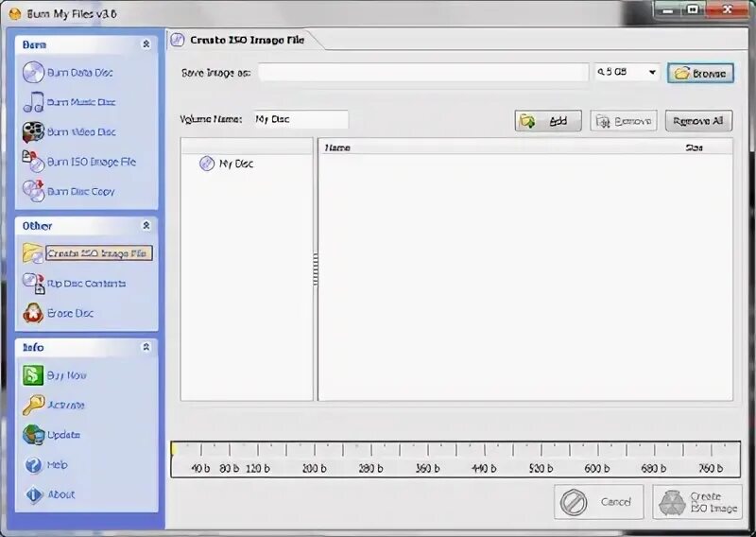Click the About info icon
The image size is (756, 537).
(x=34, y=494)
